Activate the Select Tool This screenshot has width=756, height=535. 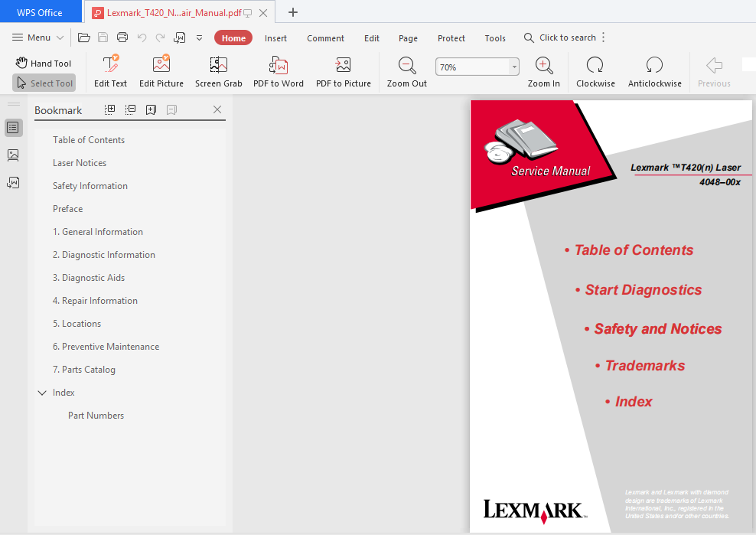(x=44, y=83)
